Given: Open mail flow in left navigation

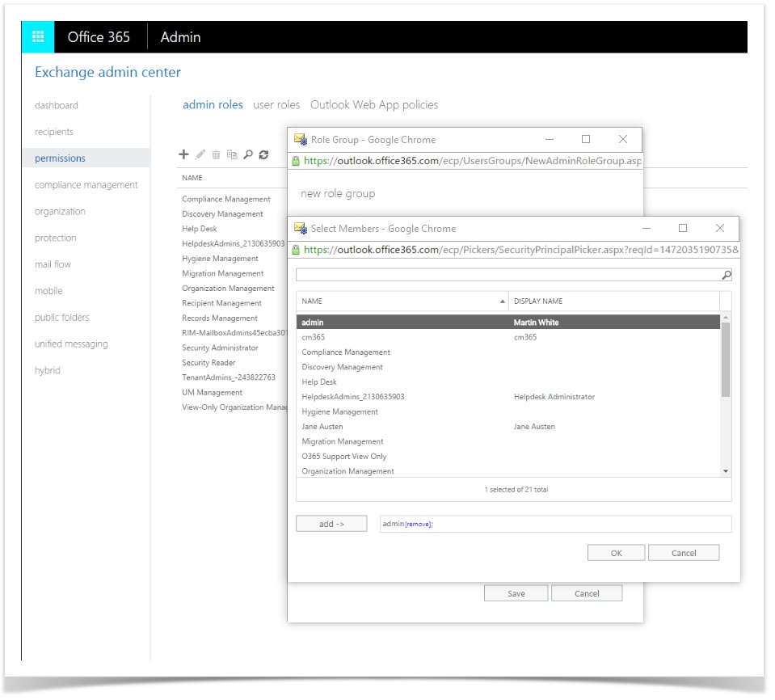Looking at the screenshot, I should point(53,264).
